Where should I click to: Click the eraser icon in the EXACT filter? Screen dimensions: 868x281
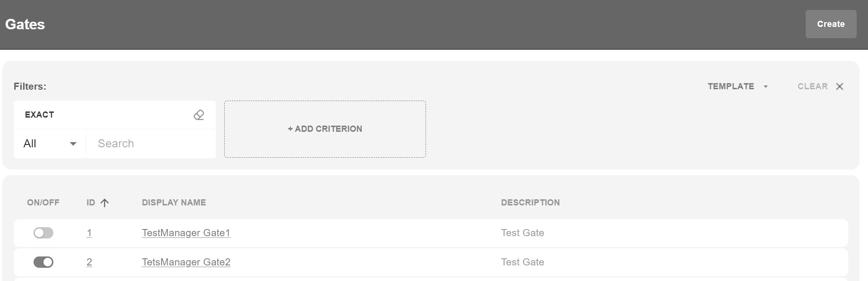point(199,115)
